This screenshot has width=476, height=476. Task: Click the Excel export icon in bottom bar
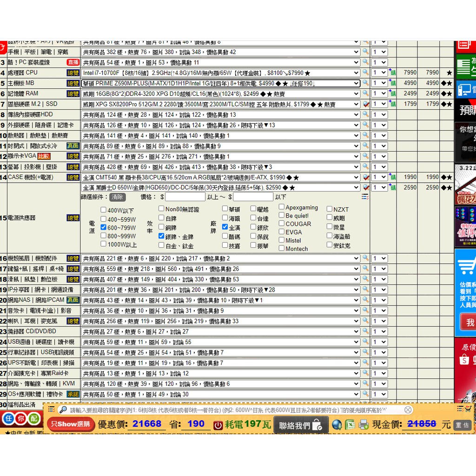click(350, 424)
